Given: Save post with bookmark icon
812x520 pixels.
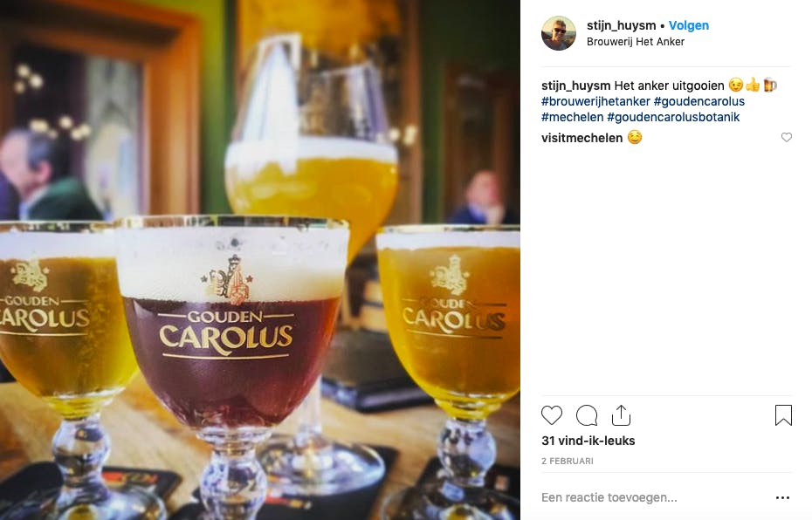Looking at the screenshot, I should tap(783, 415).
